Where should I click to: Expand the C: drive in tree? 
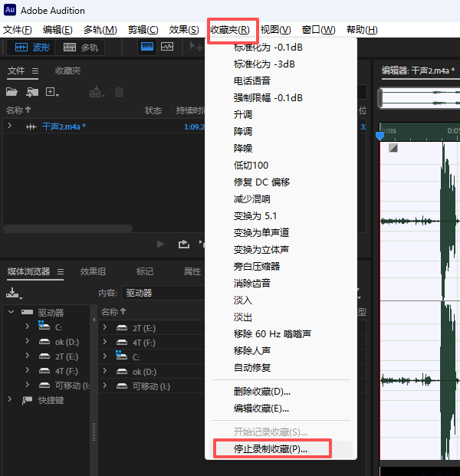[x=28, y=326]
